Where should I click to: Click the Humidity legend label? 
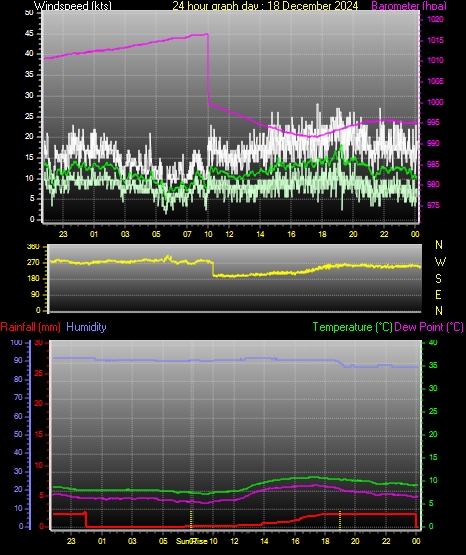(x=86, y=327)
